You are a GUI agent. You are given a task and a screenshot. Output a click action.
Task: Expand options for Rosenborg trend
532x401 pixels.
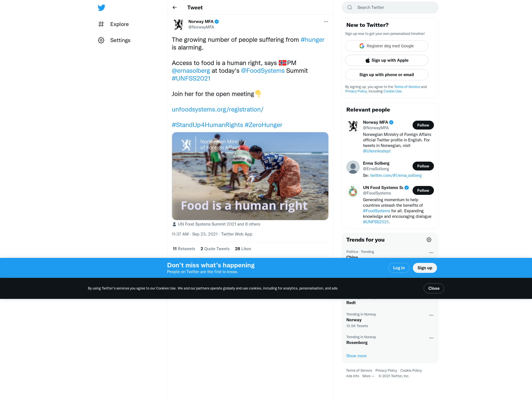coord(431,338)
